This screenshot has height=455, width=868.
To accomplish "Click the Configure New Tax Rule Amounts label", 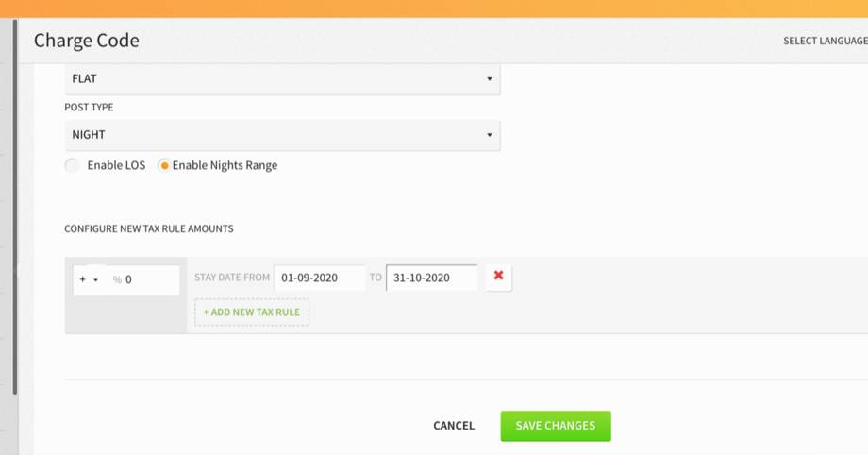I will coord(149,228).
